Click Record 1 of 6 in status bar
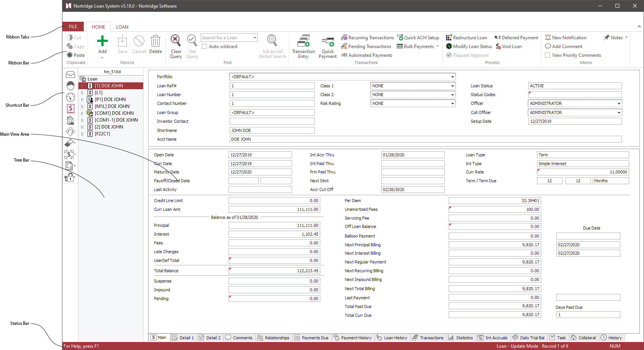Screen dimensions: 644x350 (x=555, y=346)
